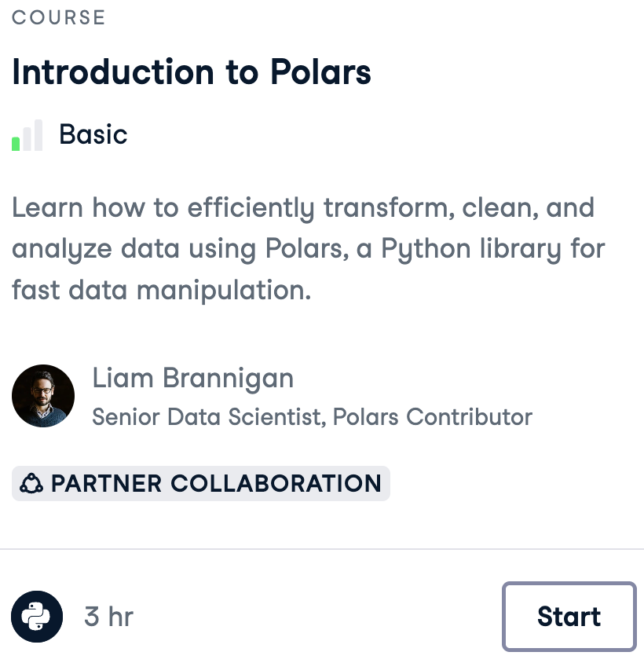Click the divider line above the footer
This screenshot has width=644, height=663.
tap(322, 548)
